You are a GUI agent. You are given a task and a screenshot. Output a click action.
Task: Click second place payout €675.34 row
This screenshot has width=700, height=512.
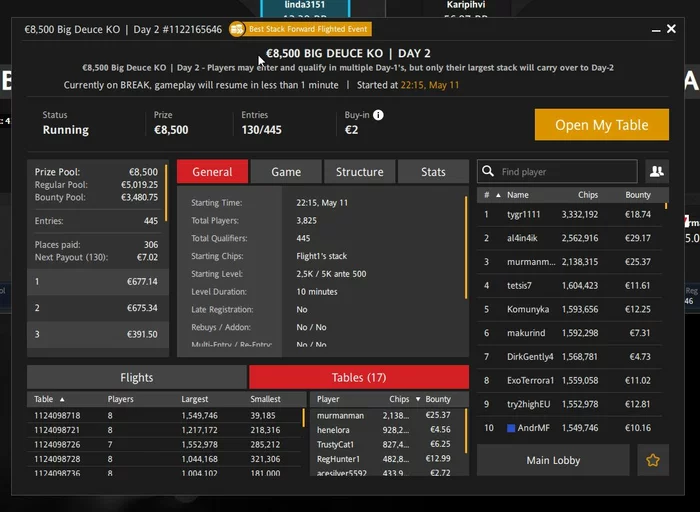[98, 308]
